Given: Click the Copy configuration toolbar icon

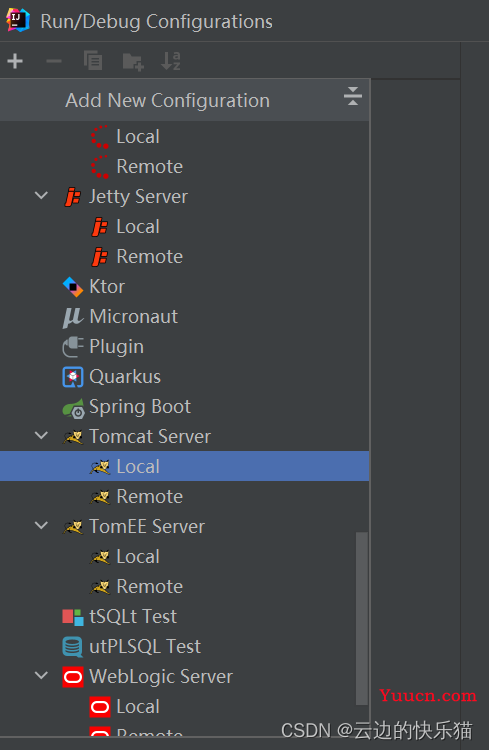Looking at the screenshot, I should (93, 61).
